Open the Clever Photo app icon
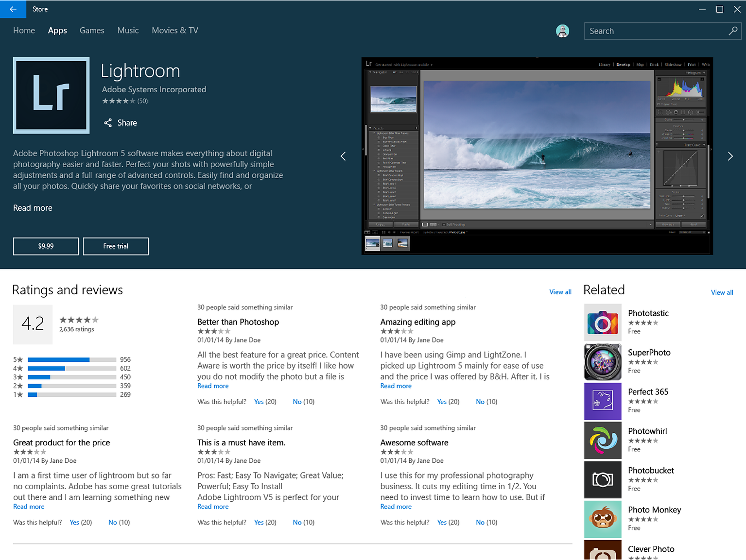This screenshot has height=560, width=746. point(603,550)
